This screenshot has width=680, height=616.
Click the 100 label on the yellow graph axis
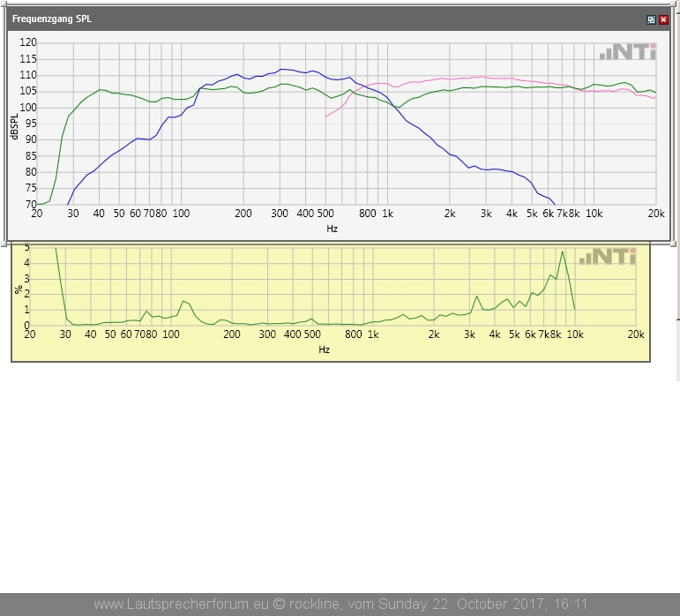point(171,335)
